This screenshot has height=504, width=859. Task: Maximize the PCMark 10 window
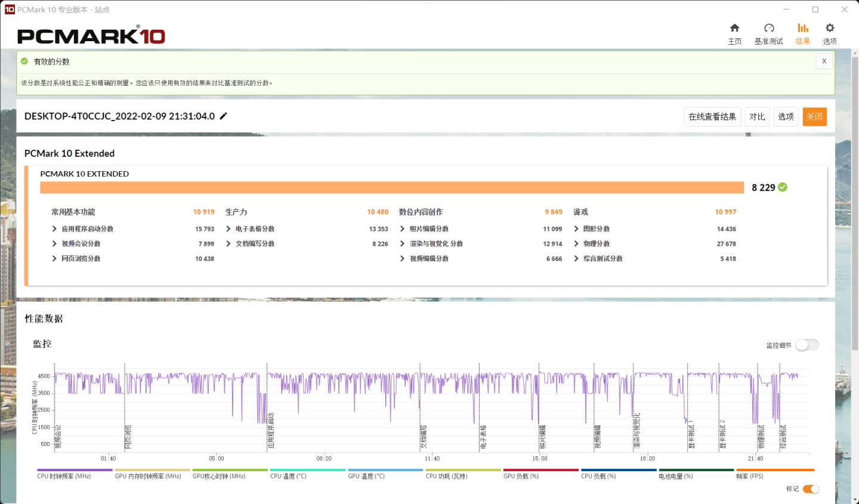pyautogui.click(x=815, y=10)
